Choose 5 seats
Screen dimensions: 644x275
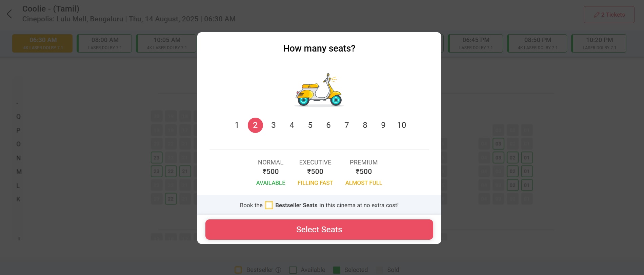pos(310,125)
